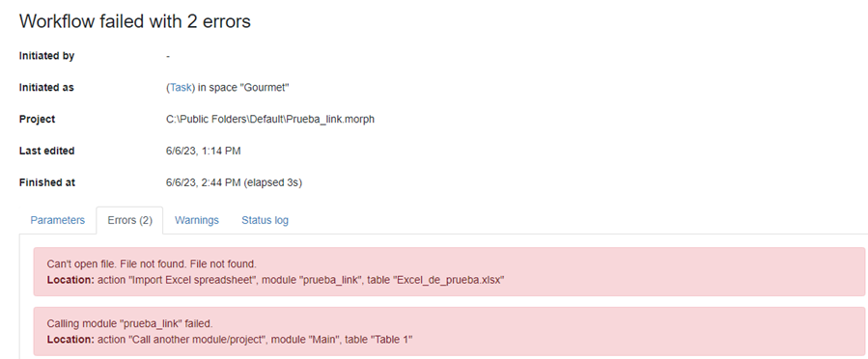Click the Prueba_link.morph project path
The image size is (868, 359).
tap(270, 120)
